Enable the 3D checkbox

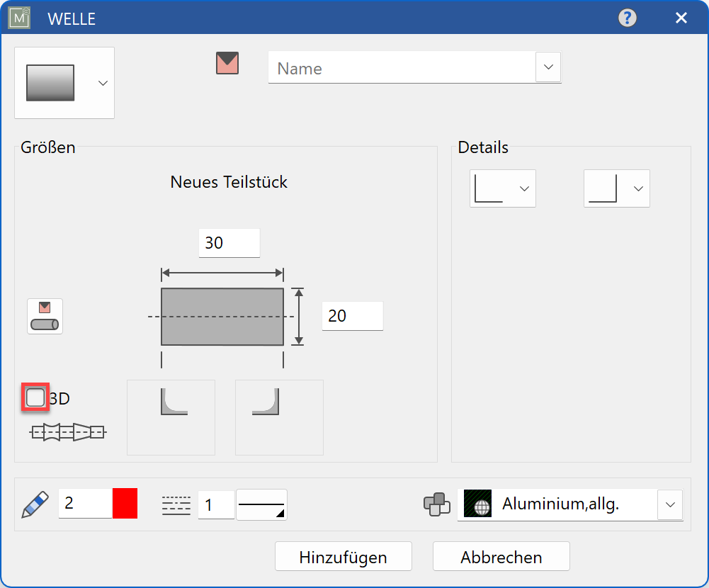pyautogui.click(x=35, y=398)
